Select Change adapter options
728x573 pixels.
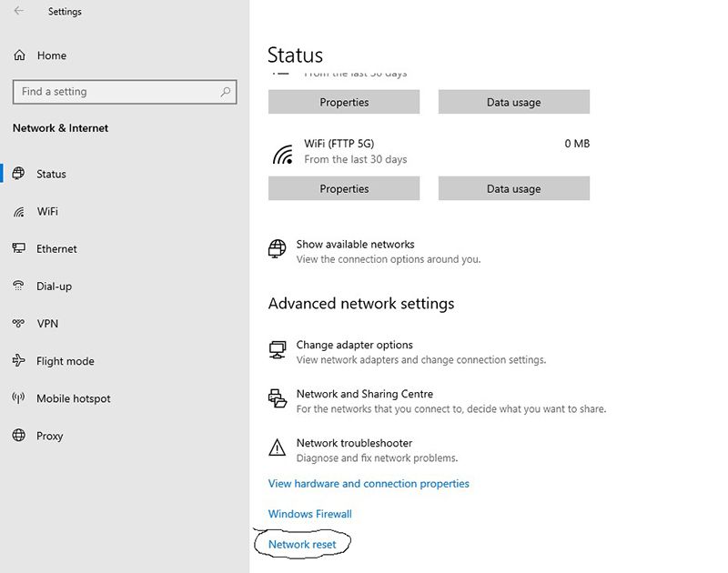click(354, 346)
